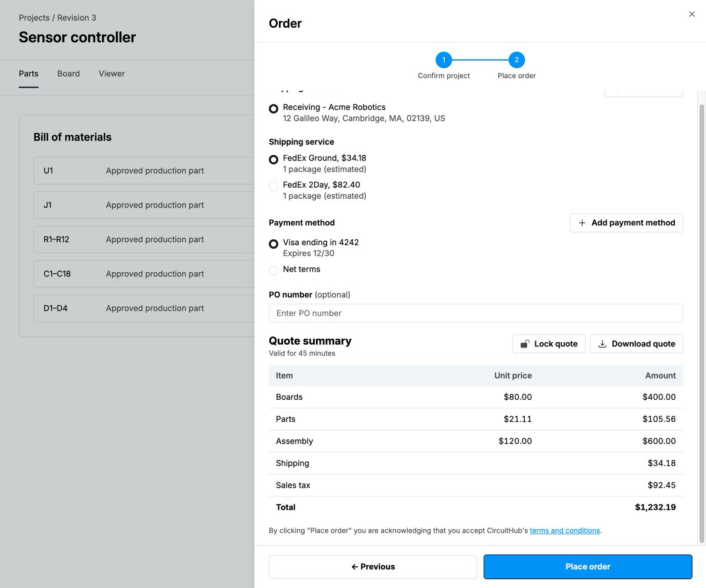Click the Boards unit price $80.00

point(518,397)
